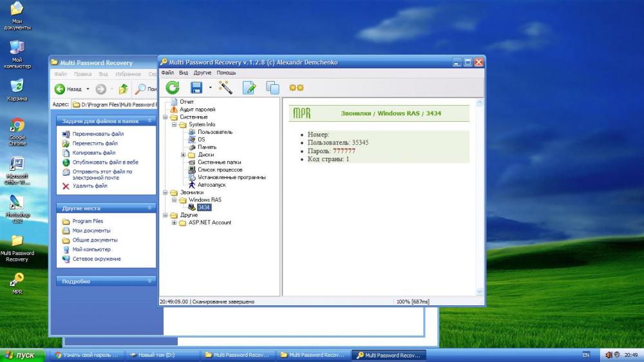Click the green refresh scan toolbar icon
The height and width of the screenshot is (362, 644).
(173, 88)
